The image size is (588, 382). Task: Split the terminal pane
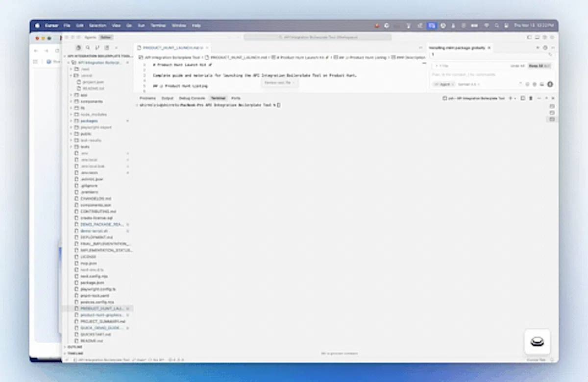[523, 98]
